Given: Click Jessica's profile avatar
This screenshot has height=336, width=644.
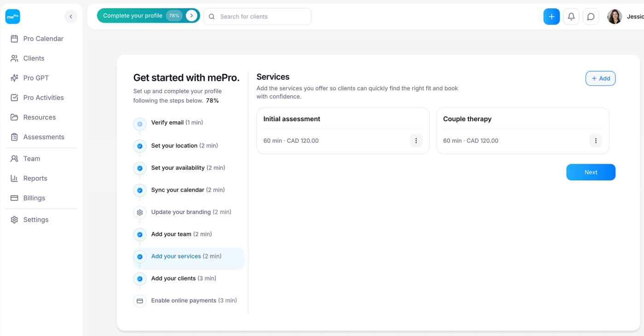Looking at the screenshot, I should 615,17.
